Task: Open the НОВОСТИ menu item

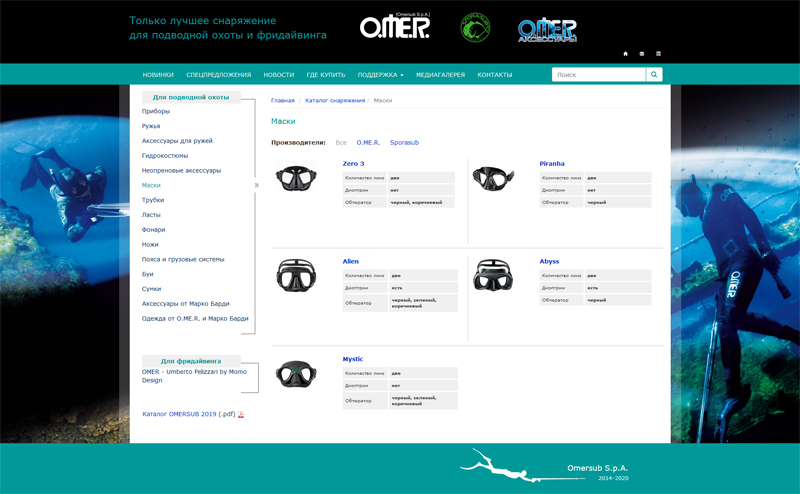Action: (279, 75)
